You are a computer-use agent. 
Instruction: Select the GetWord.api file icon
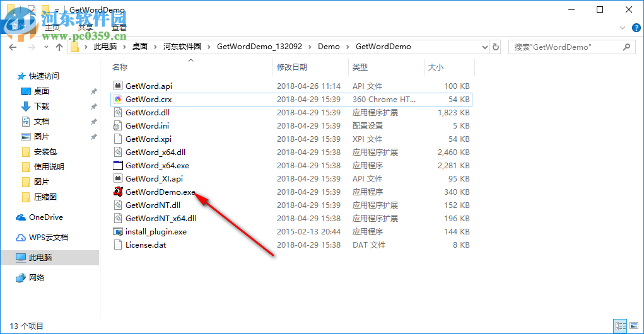[x=118, y=86]
